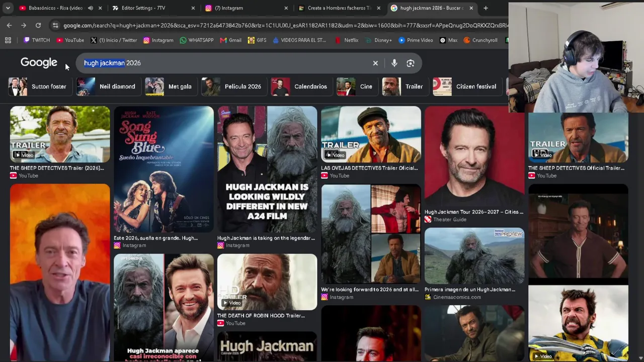Open the Chrome apps grid shortcut
The width and height of the screenshot is (644, 362).
8,40
